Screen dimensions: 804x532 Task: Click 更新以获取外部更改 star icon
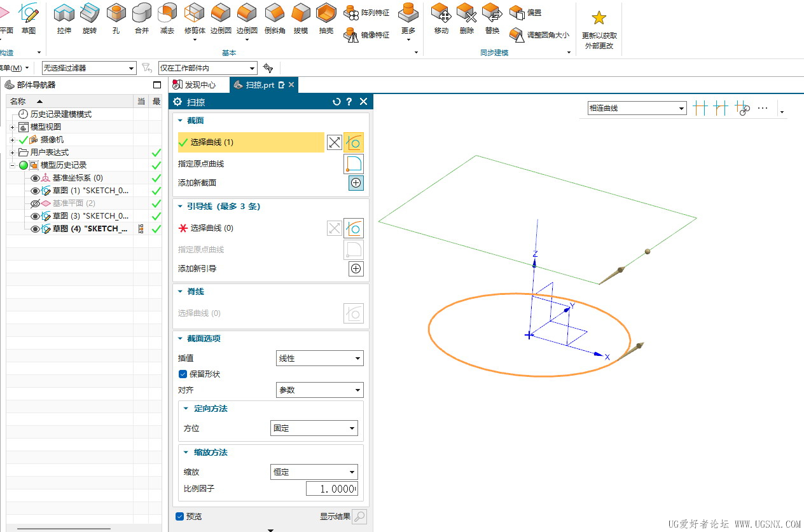point(599,18)
